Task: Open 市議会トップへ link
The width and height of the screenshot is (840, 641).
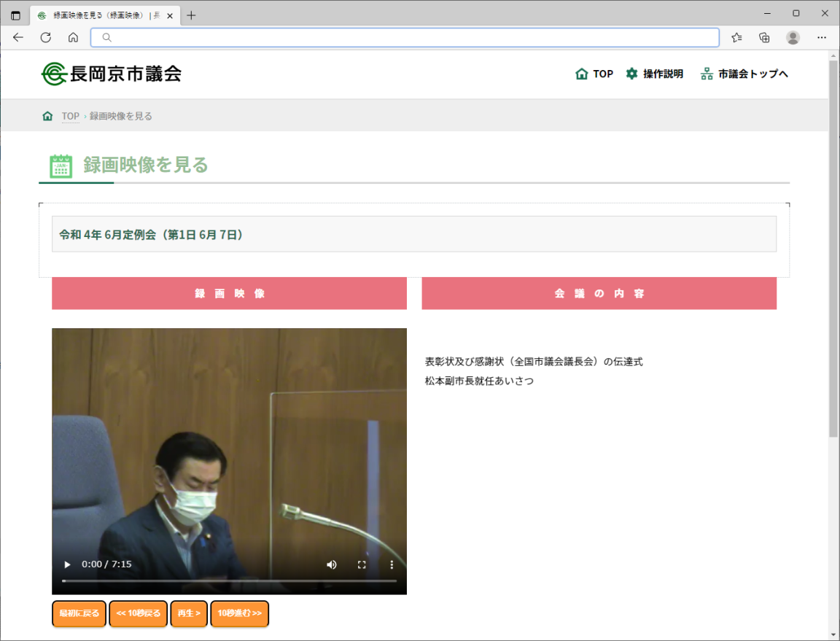Action: (744, 74)
